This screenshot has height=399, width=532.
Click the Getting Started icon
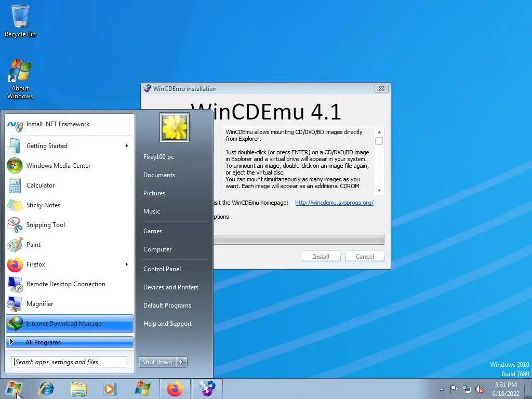pos(15,146)
